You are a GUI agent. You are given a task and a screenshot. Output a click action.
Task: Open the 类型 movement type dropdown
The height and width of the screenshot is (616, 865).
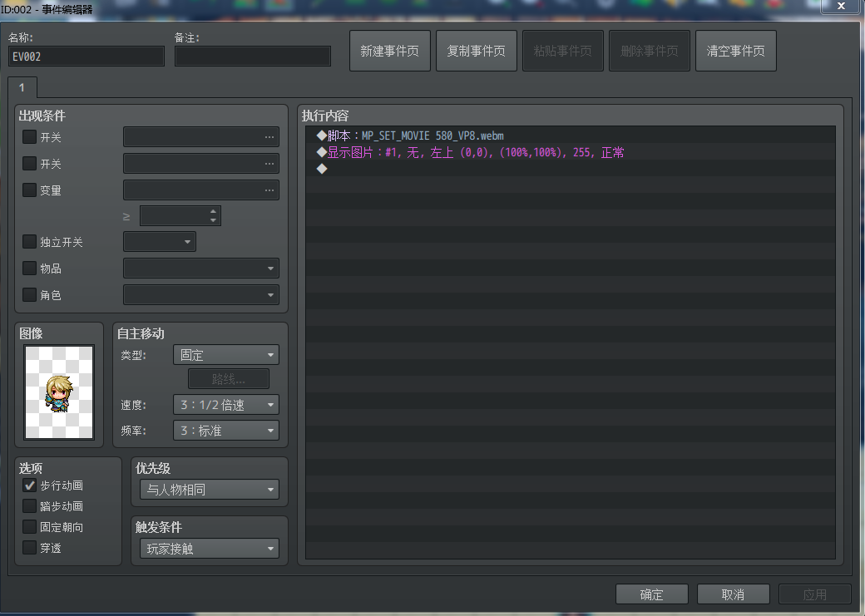coord(226,355)
